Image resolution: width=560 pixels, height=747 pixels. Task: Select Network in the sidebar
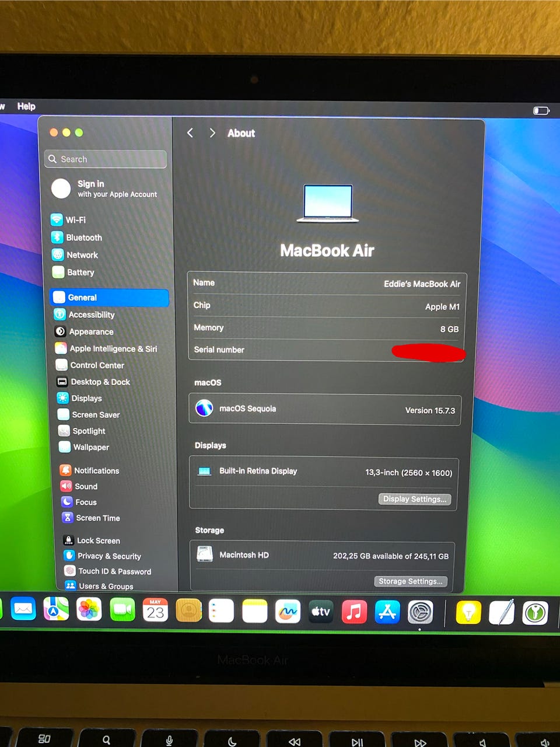pos(75,255)
